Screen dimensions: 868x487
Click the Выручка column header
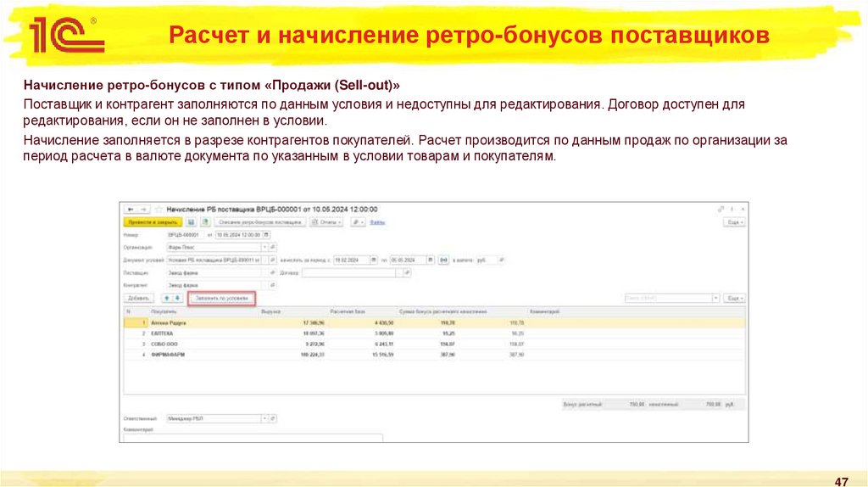coord(270,312)
